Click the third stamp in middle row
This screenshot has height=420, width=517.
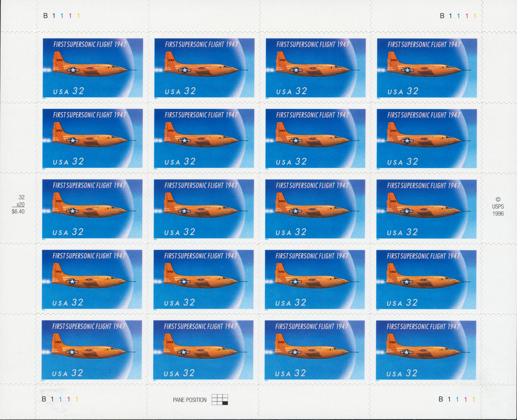315,209
